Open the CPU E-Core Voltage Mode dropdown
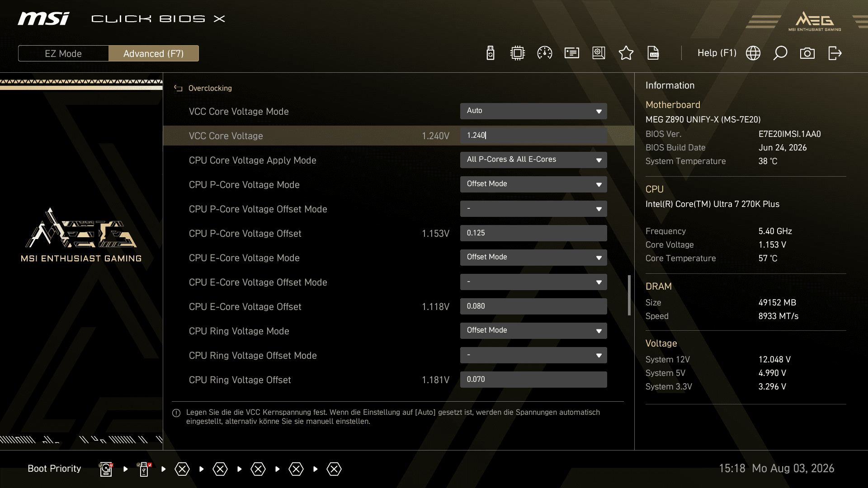868x488 pixels. click(533, 258)
